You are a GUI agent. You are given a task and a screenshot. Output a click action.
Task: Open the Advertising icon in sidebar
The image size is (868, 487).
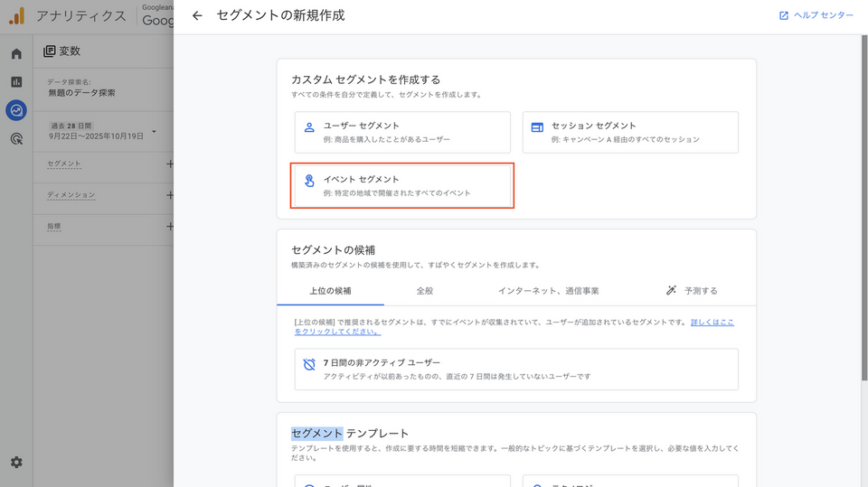click(16, 138)
